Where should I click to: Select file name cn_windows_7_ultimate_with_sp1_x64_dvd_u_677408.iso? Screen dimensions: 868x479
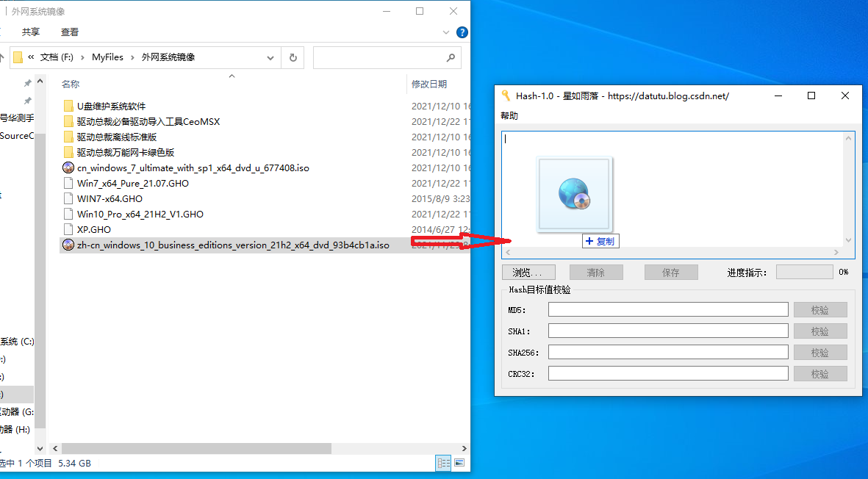[193, 168]
